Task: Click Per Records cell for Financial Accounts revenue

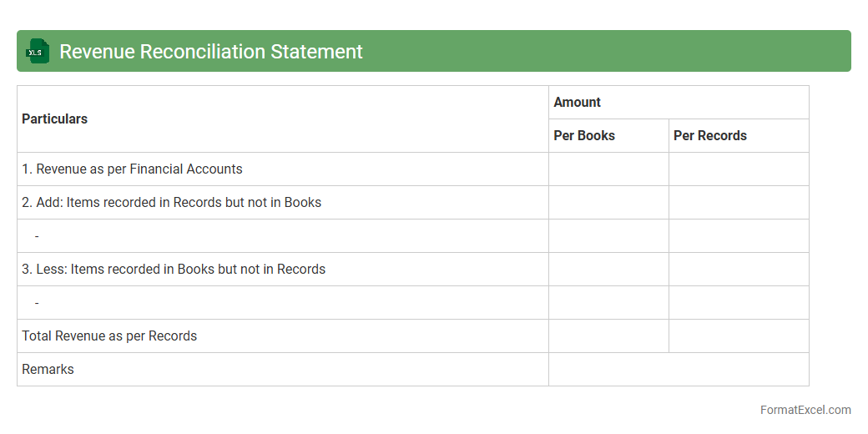Action: point(739,169)
